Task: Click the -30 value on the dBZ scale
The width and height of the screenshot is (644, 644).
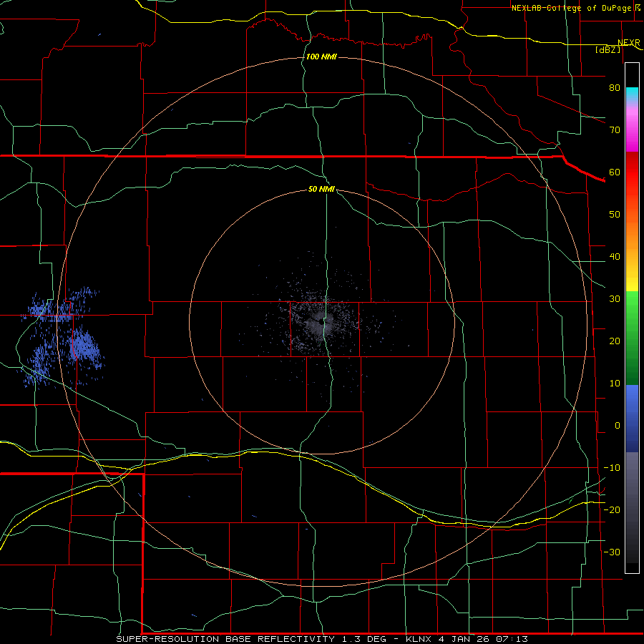Action: click(612, 552)
